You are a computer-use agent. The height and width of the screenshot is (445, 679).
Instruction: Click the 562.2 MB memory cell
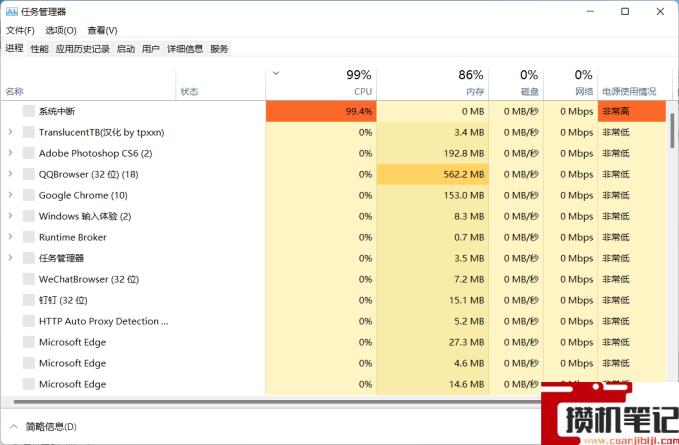pyautogui.click(x=433, y=174)
